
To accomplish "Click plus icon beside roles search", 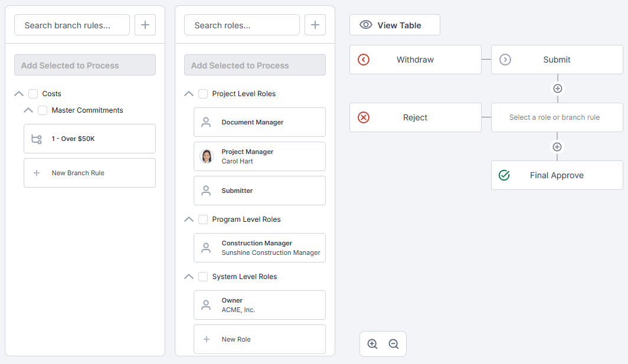I will tap(315, 25).
